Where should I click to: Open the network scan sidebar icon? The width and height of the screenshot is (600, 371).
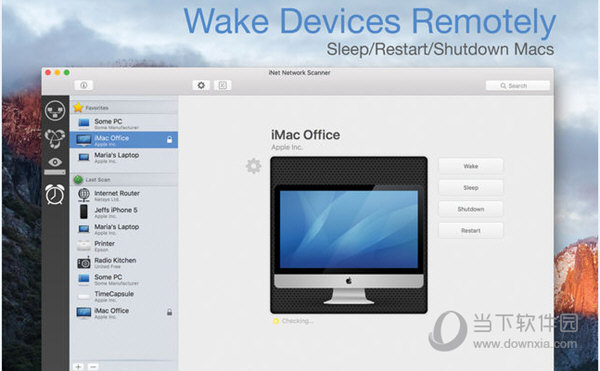[x=55, y=111]
